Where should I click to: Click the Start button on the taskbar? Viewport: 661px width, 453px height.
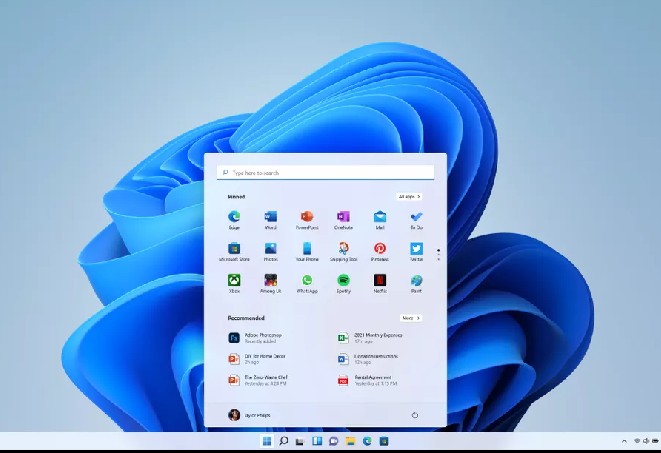click(x=266, y=441)
